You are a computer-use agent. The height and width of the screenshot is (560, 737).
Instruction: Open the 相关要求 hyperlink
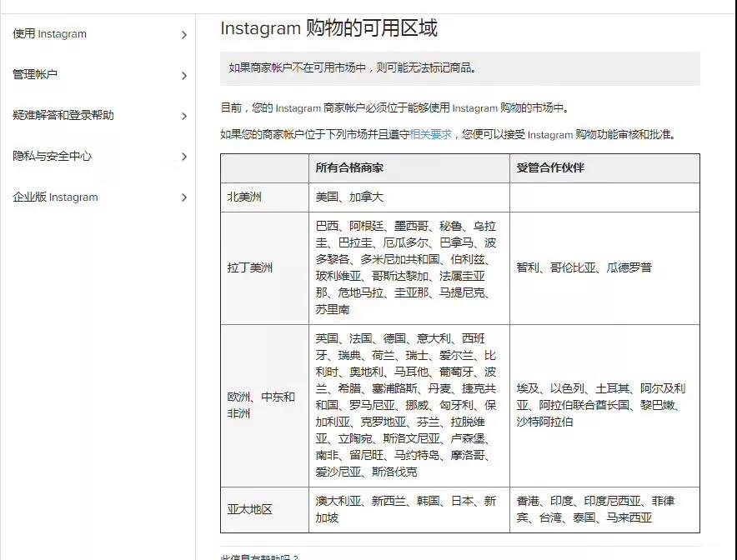pos(430,134)
